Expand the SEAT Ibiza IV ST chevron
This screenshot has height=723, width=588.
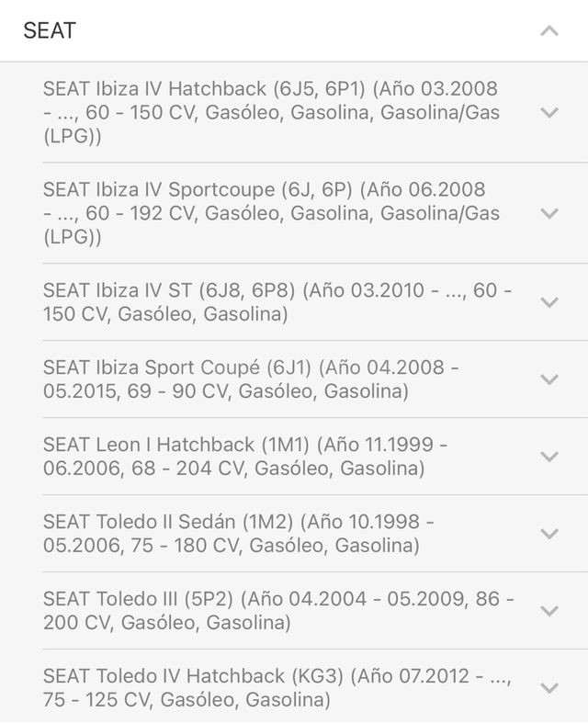(549, 302)
